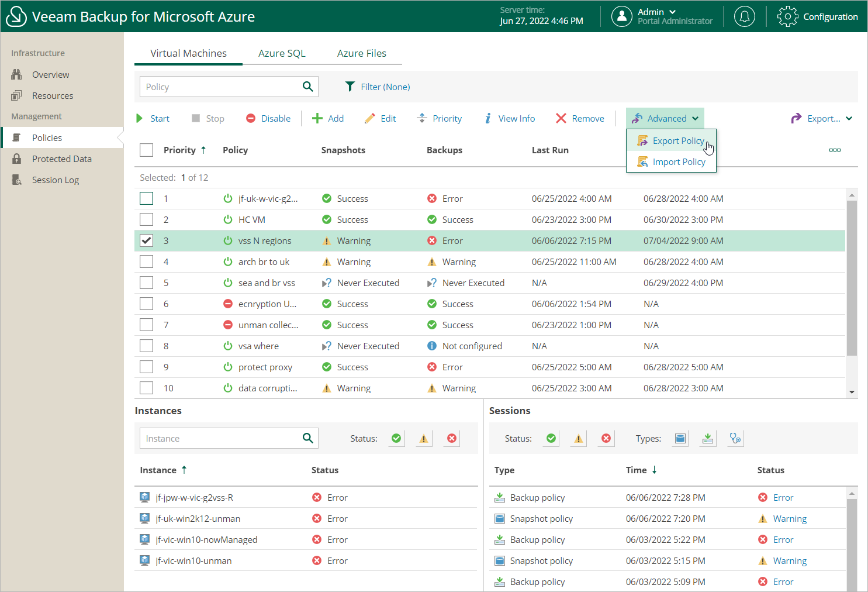Click the column chooser icon in table header
Viewport: 868px width, 592px height.
(835, 150)
